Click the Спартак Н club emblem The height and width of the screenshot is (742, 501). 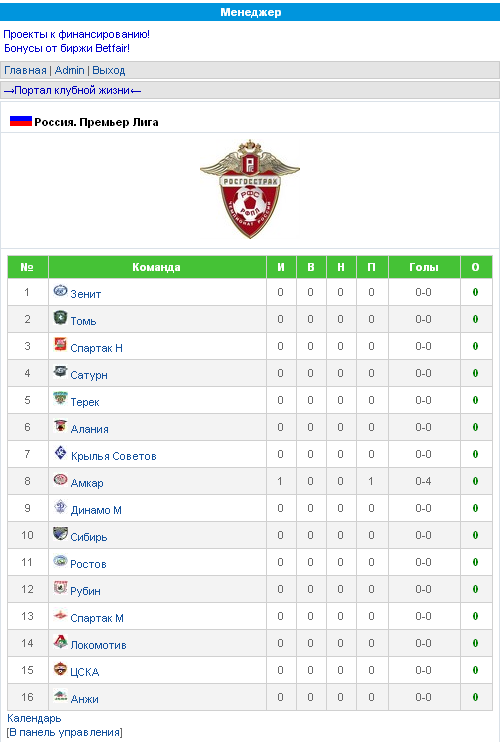click(60, 344)
